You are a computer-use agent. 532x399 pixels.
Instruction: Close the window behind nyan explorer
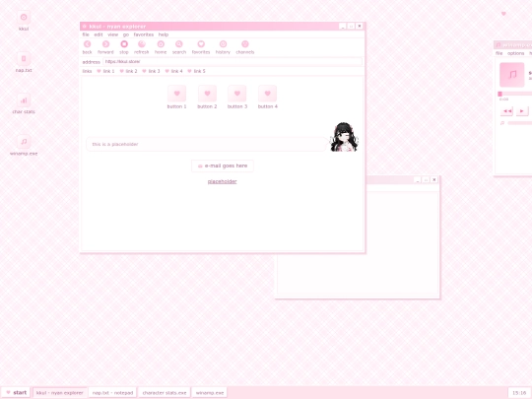433,180
